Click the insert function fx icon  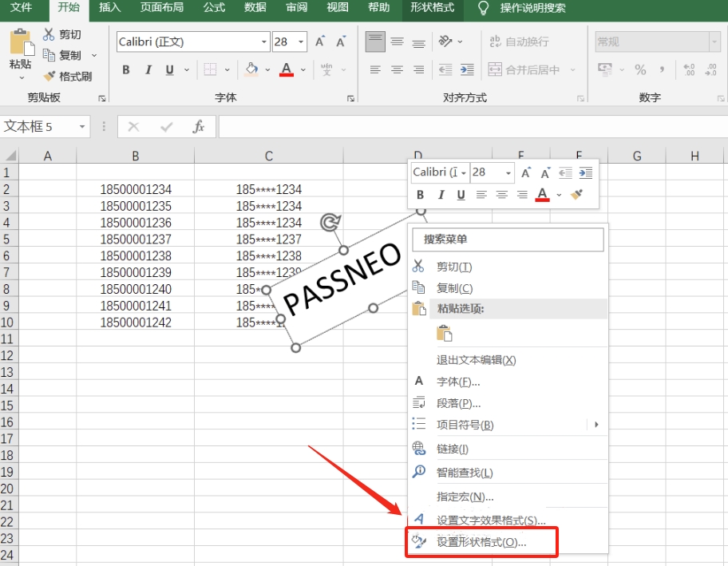pos(198,127)
